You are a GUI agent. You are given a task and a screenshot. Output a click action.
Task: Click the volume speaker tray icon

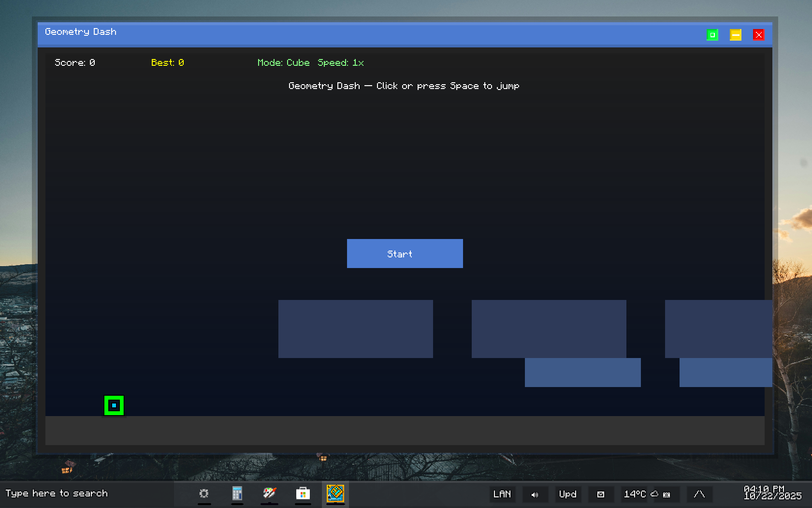click(535, 494)
